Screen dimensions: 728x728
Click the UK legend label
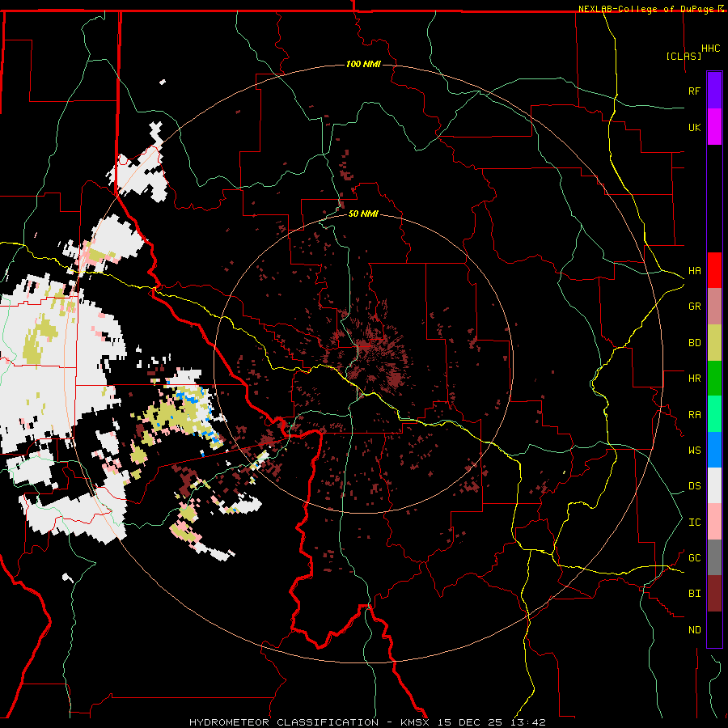pos(694,127)
